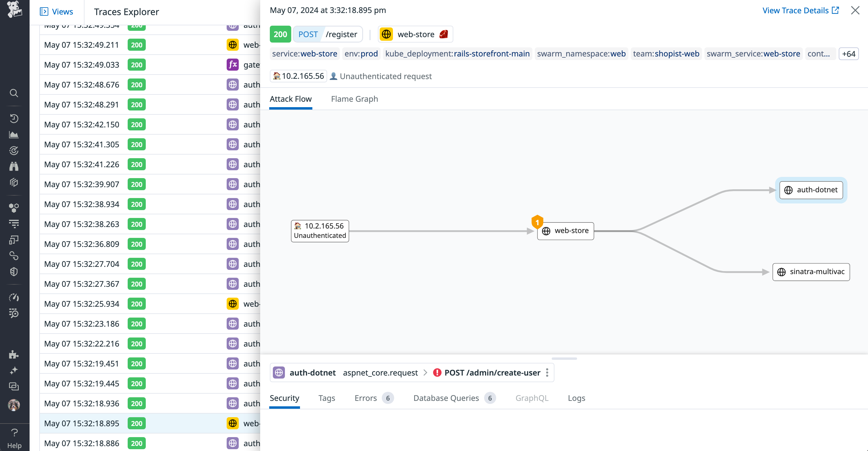This screenshot has height=451, width=868.
Task: Open the Security shield icon in the sidebar
Action: tap(14, 272)
